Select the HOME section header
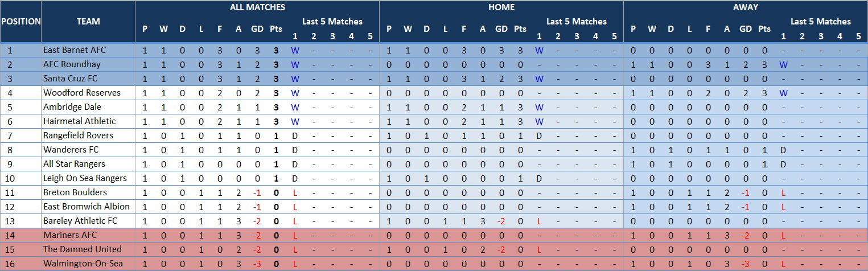Viewport: 868px width, 271px height. 501,7
